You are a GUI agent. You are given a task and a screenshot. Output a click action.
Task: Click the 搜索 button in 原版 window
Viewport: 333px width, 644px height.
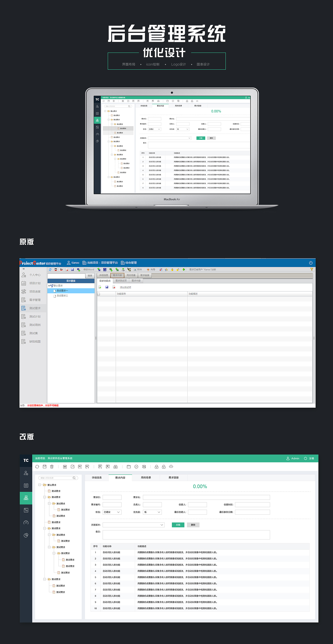[90, 276]
